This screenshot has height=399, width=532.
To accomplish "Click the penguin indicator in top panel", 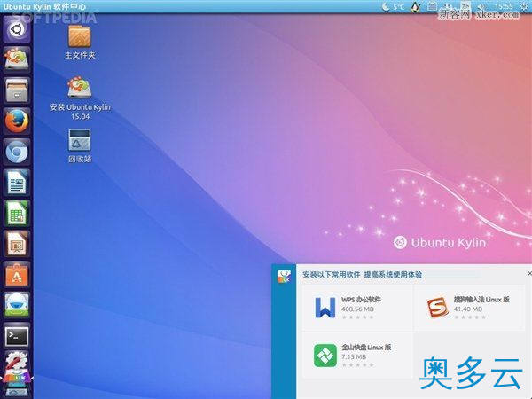I will coord(416,6).
